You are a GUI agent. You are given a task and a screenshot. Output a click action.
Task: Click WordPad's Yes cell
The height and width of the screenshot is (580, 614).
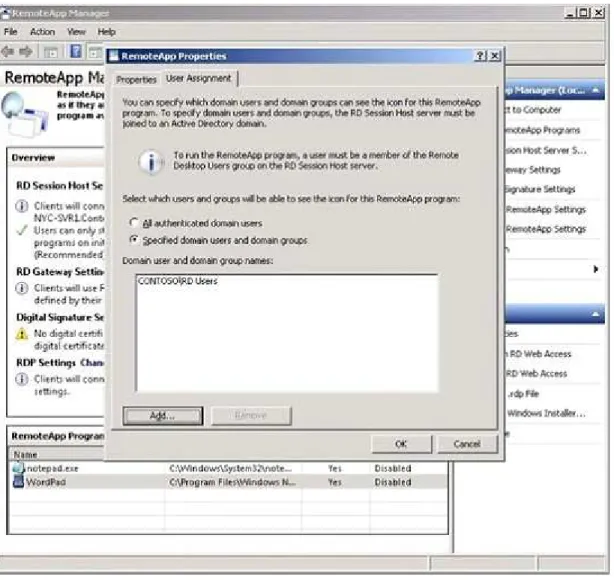[335, 482]
